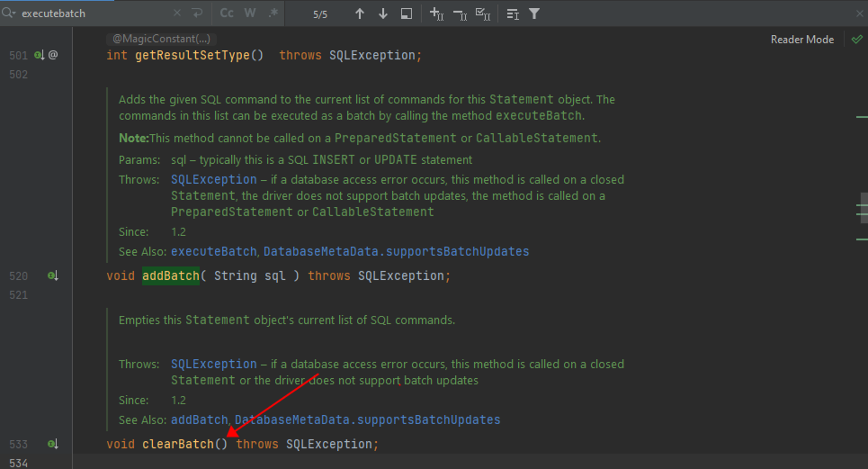
Task: Click the implementations gutter icon at line 520
Action: click(52, 275)
